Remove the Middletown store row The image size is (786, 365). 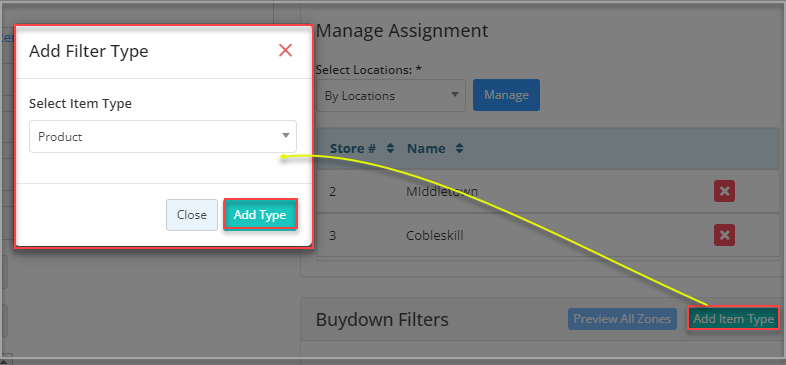[724, 191]
